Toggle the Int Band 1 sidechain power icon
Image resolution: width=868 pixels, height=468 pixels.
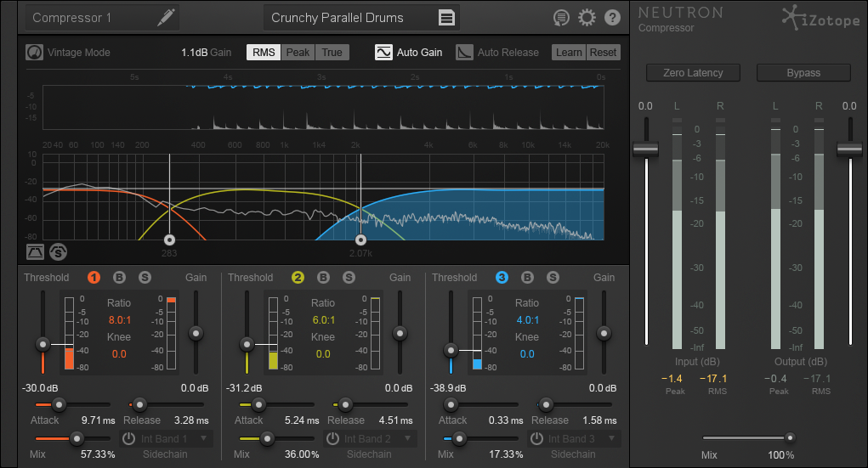(128, 438)
